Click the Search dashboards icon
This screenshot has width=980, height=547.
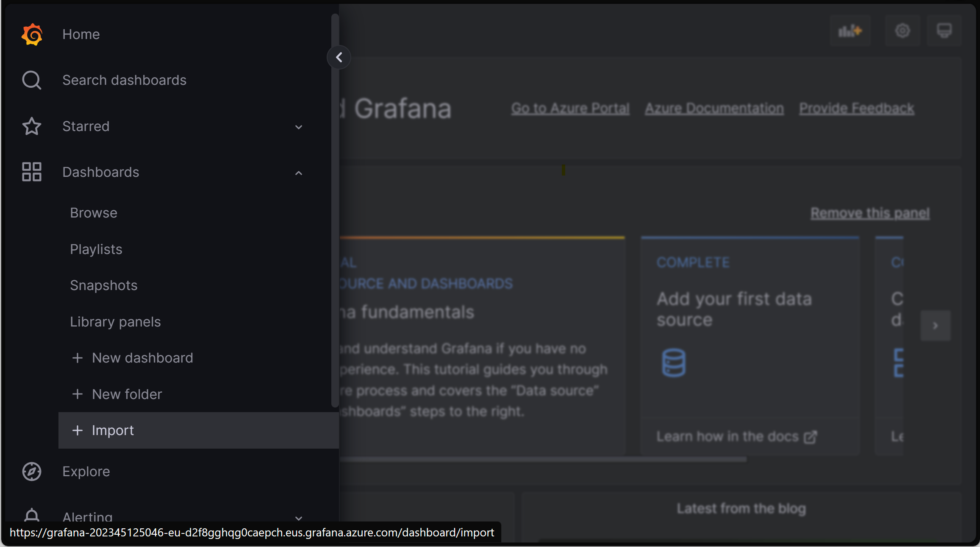pos(32,80)
